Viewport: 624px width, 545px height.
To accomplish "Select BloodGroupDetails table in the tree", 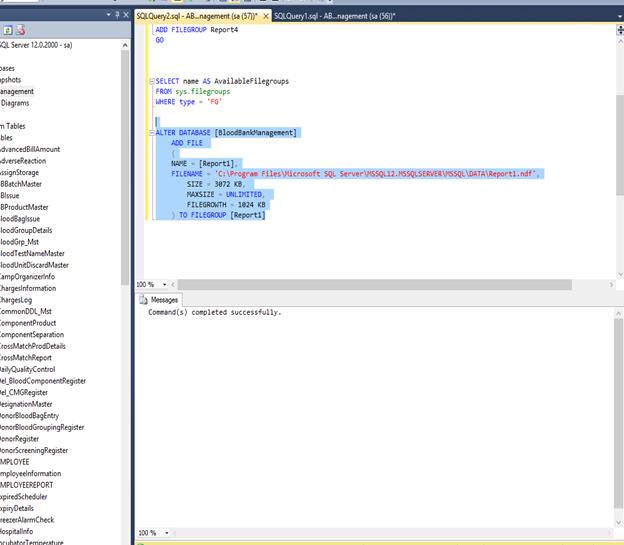I will point(26,230).
